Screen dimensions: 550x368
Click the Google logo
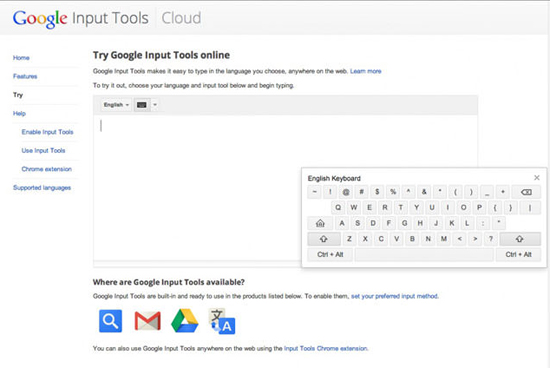[40, 19]
